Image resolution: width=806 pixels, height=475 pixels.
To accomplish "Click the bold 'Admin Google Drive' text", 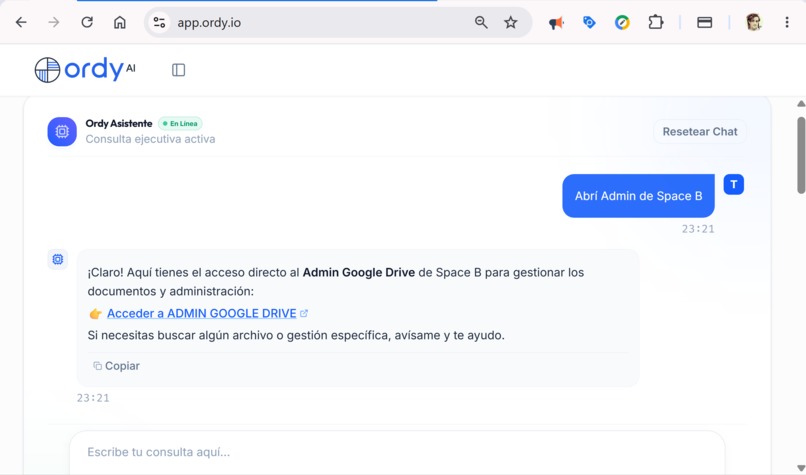I will point(359,272).
